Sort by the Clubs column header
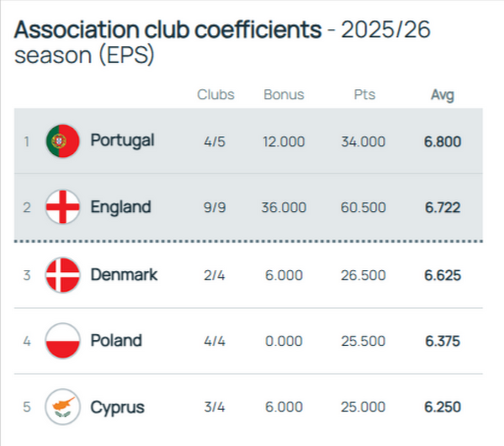The height and width of the screenshot is (446, 504). coord(215,94)
